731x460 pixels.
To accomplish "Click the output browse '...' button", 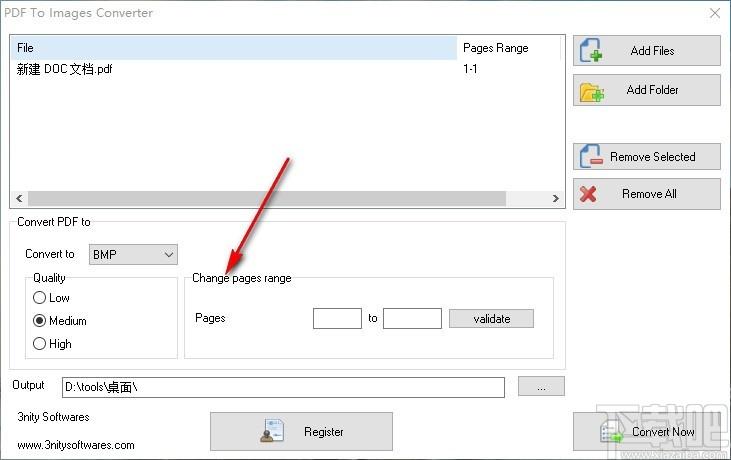I will [x=541, y=386].
